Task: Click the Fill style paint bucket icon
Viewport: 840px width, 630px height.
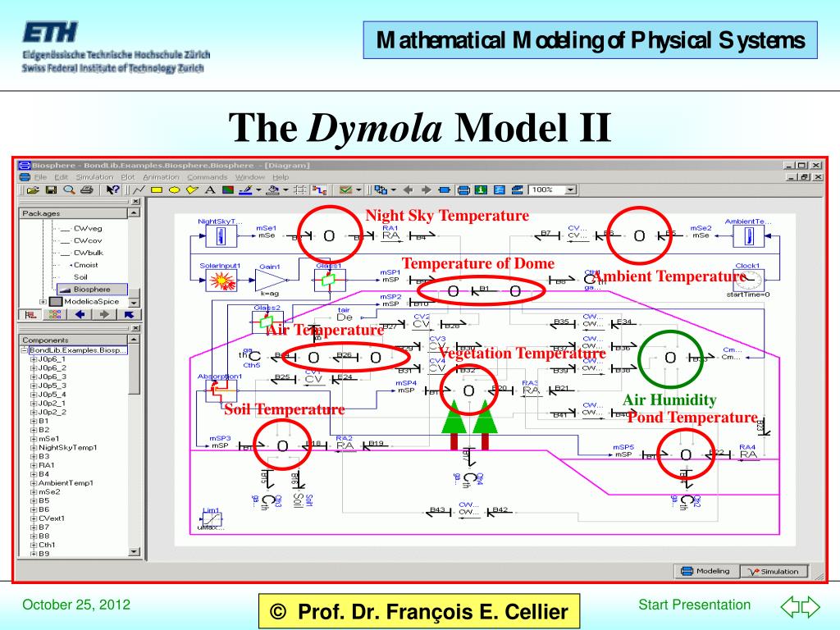Action: point(272,189)
